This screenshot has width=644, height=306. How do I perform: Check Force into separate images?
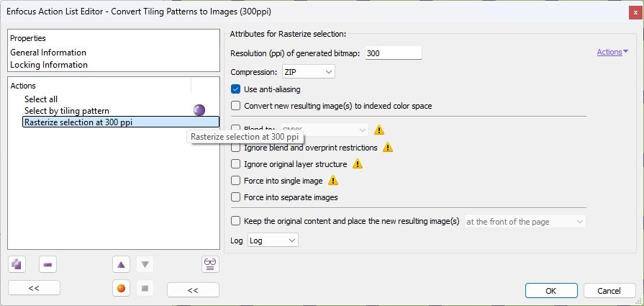tap(235, 197)
